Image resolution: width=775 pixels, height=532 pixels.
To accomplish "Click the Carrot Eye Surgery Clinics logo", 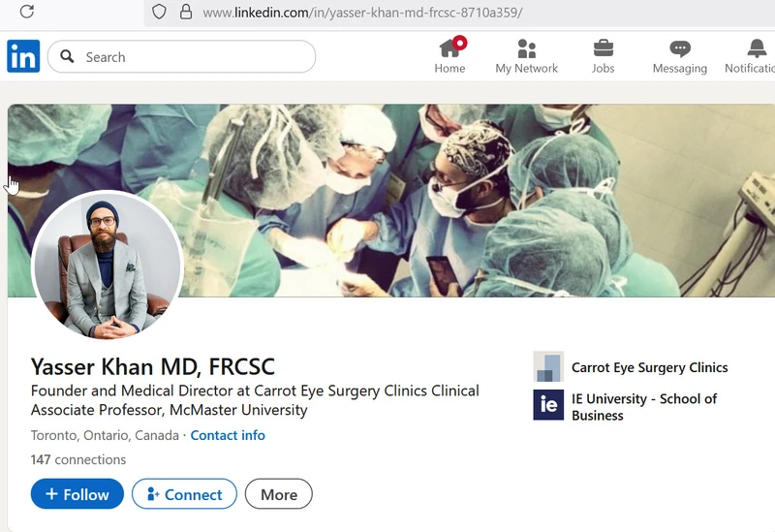I will (x=548, y=367).
